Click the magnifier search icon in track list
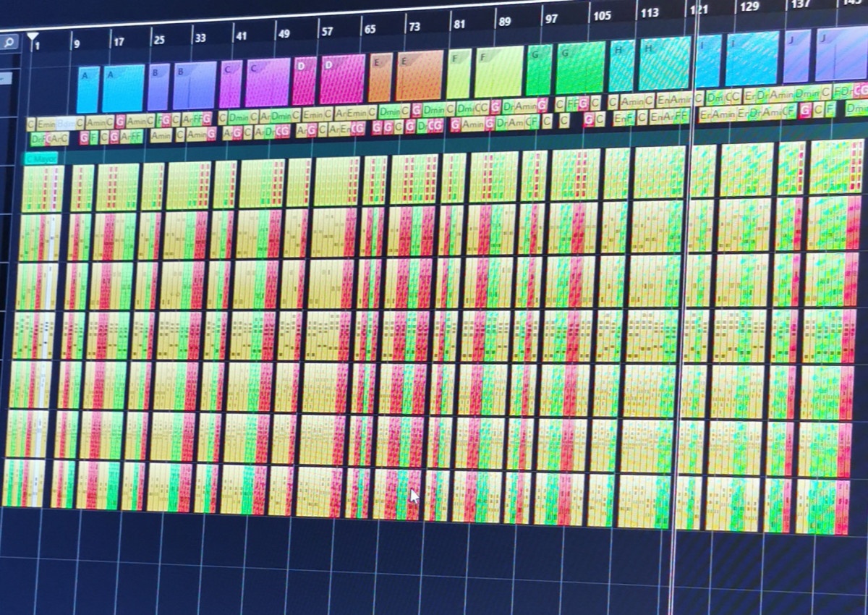This screenshot has height=615, width=868. (9, 42)
